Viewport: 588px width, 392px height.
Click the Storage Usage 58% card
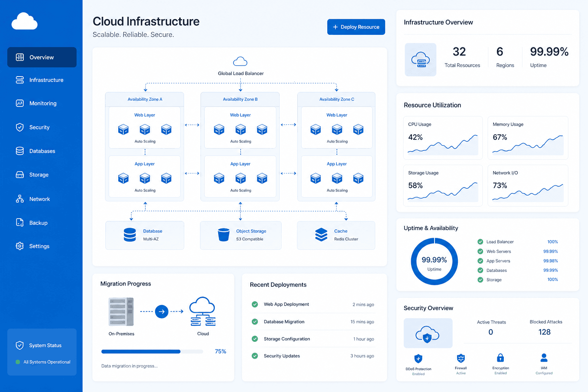coord(443,186)
